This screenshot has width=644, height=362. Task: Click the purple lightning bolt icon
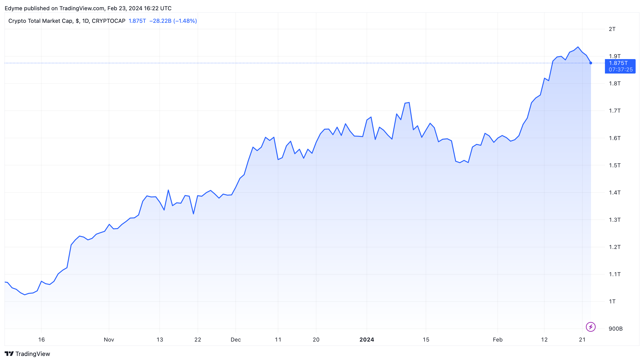pyautogui.click(x=591, y=327)
